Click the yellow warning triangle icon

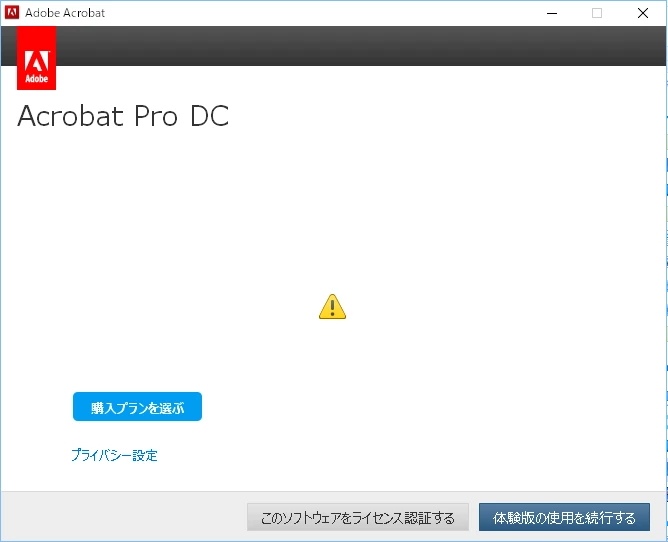332,307
